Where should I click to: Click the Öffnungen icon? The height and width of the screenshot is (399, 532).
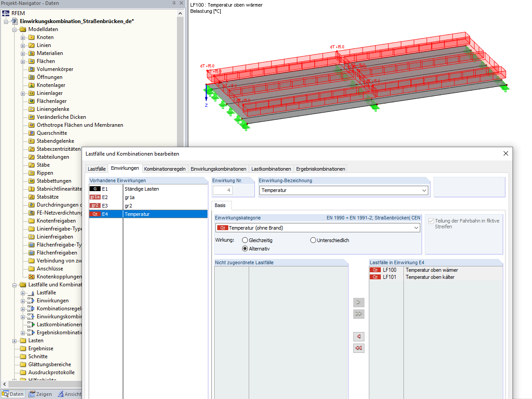click(31, 77)
